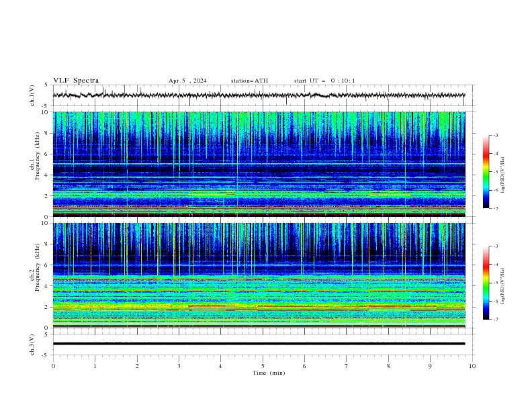Click the ch.2 spectrogram "6" kHz tick label

46,265
